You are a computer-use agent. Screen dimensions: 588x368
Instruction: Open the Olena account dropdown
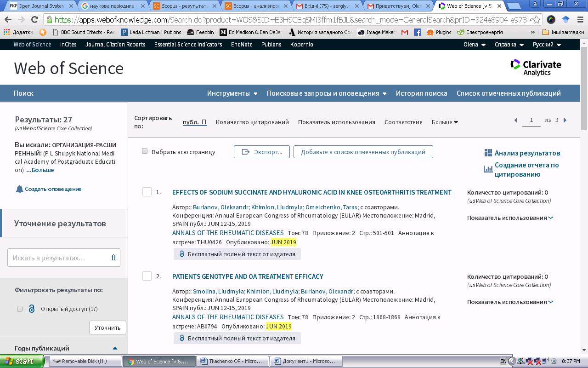tap(474, 45)
